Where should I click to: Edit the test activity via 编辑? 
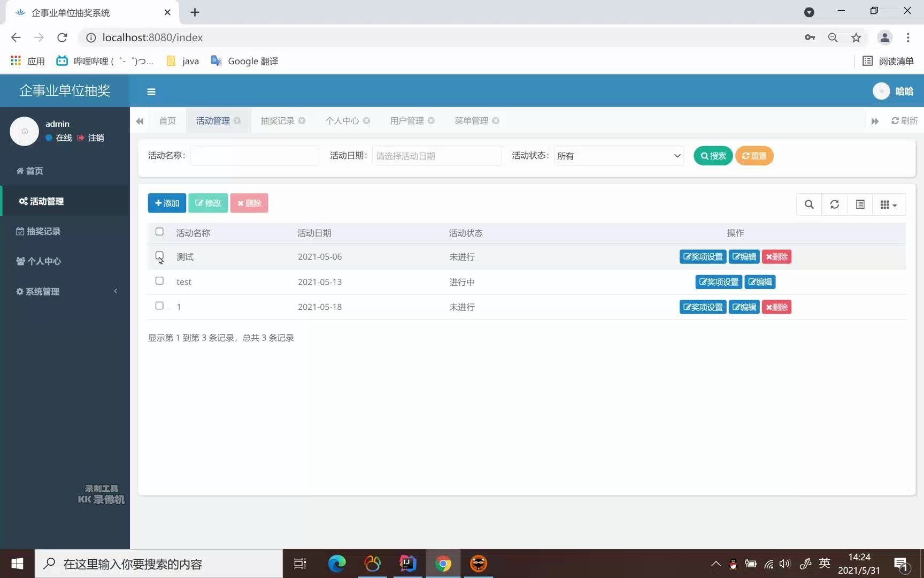tap(760, 282)
